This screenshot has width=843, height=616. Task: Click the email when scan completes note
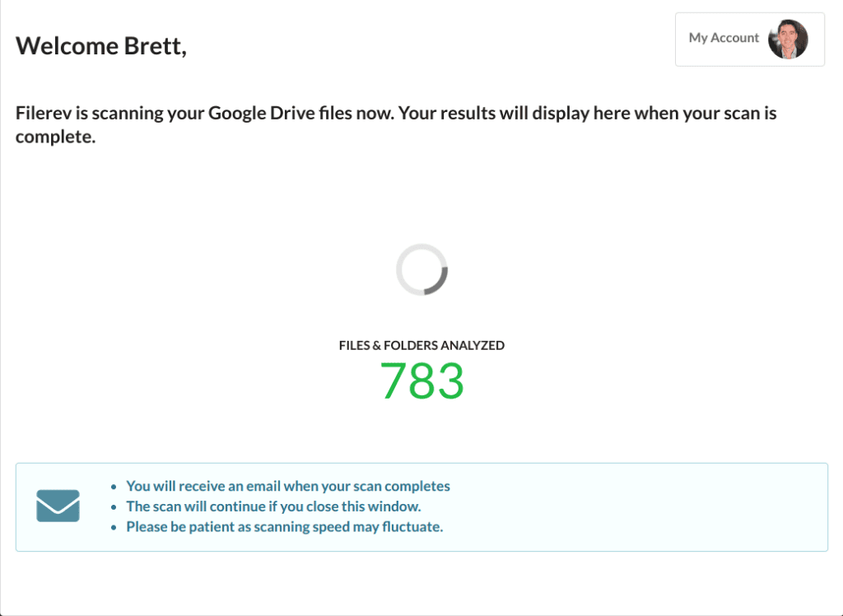[288, 487]
